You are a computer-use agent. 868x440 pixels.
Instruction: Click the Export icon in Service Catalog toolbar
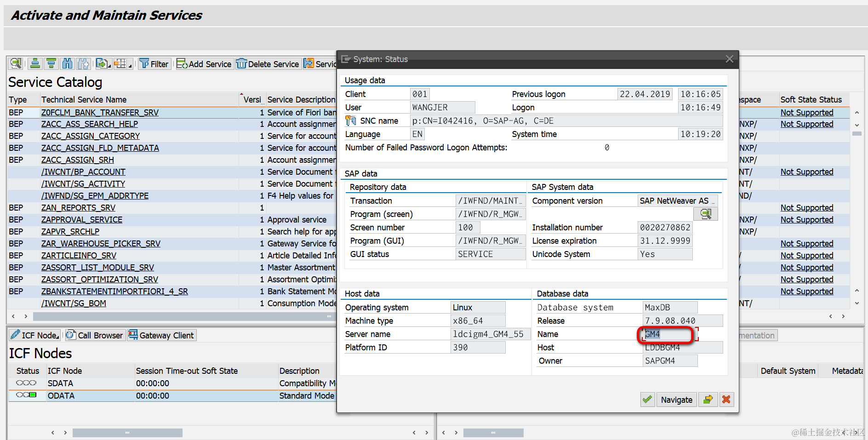[x=102, y=63]
